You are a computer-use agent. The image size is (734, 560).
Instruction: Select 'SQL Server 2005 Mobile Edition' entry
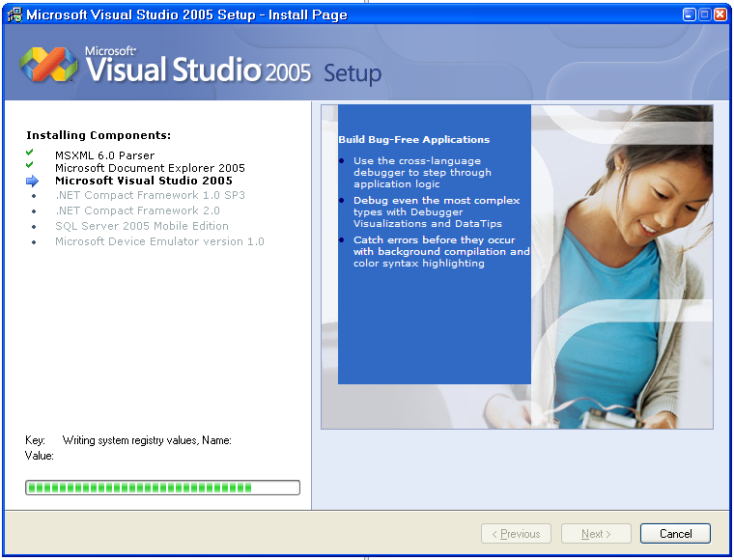[142, 226]
